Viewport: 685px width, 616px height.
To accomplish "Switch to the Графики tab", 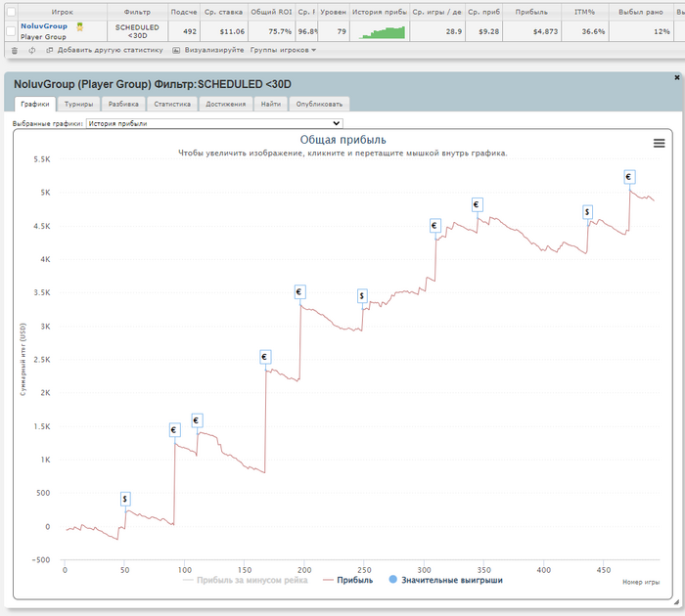I will (35, 104).
